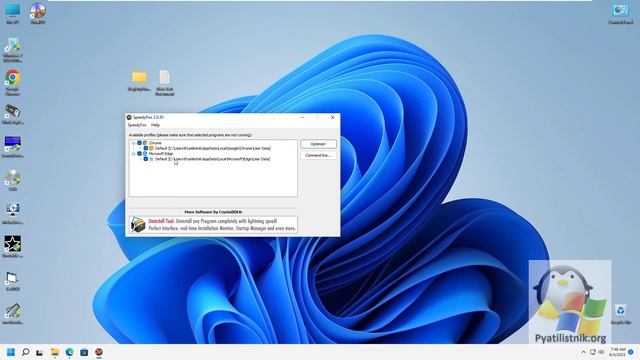
Task: Select the disc shortcut beside the monitor icon
Action: point(38,13)
